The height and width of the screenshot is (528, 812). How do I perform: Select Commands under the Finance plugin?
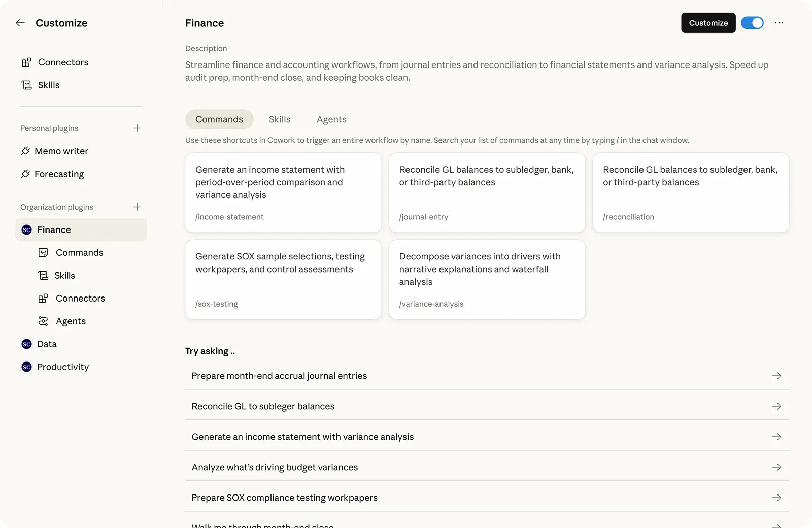click(x=79, y=253)
